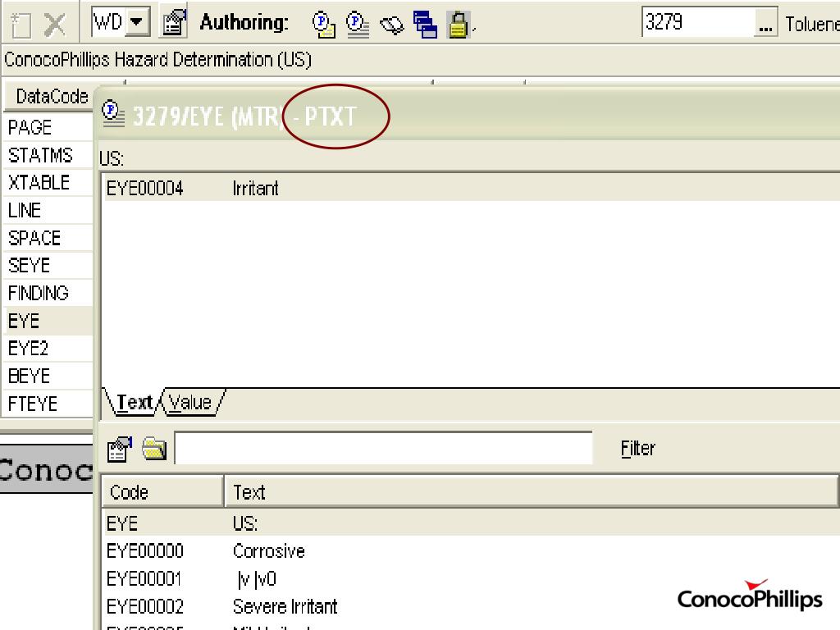Select the EYE00000 Corrosive row
The image size is (840, 630).
470,551
